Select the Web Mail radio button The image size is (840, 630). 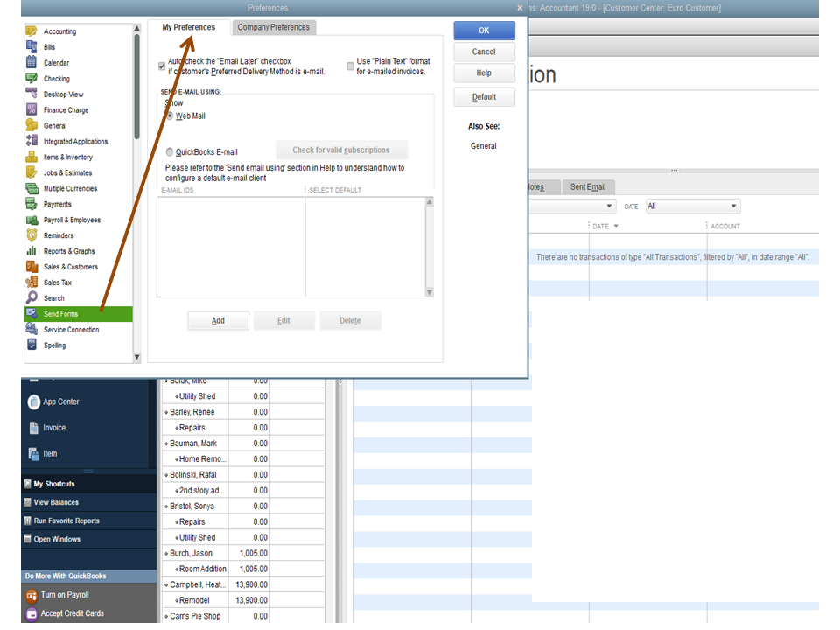click(x=170, y=115)
